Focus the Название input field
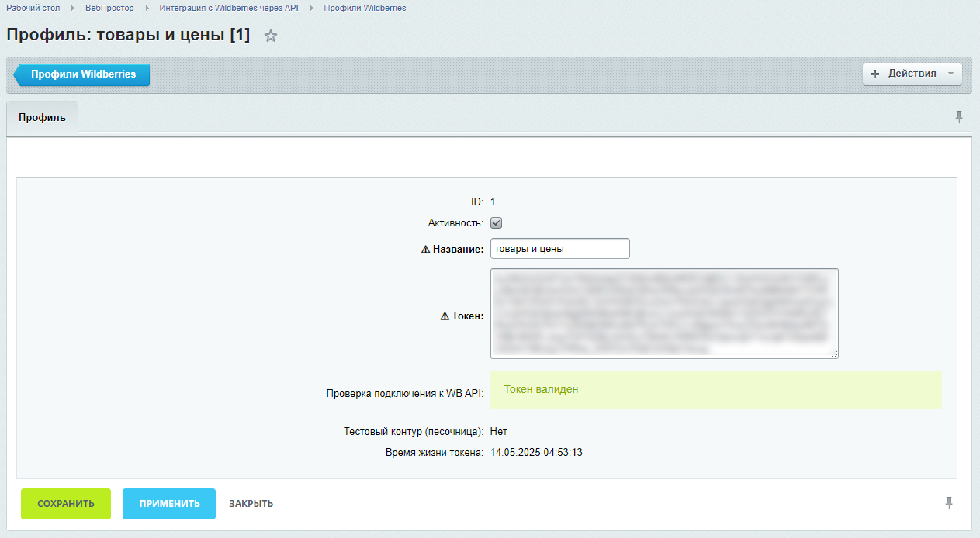 [560, 248]
